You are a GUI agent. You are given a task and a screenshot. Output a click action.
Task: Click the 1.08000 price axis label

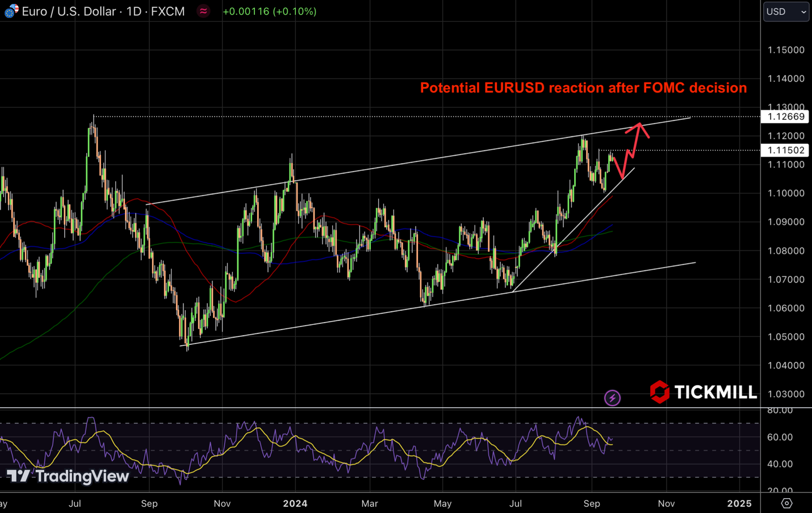pos(786,251)
